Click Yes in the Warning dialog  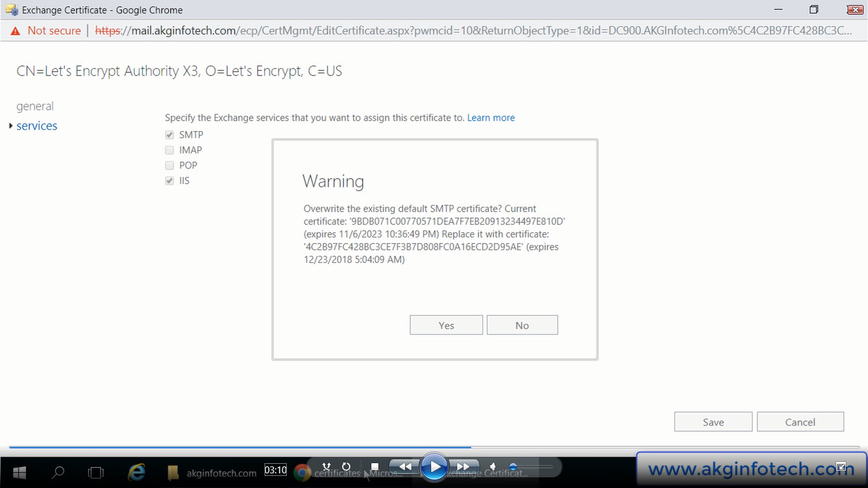[446, 325]
